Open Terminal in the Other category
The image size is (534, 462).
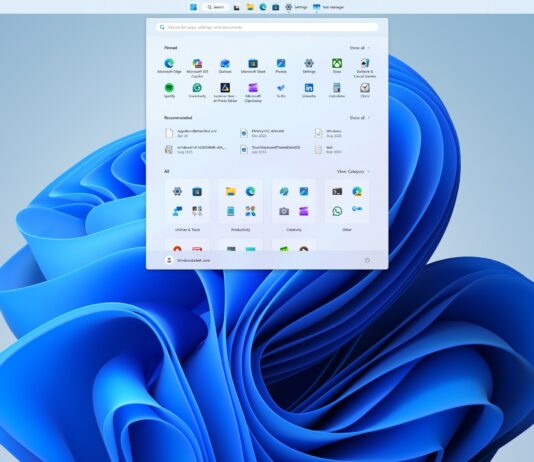(337, 192)
